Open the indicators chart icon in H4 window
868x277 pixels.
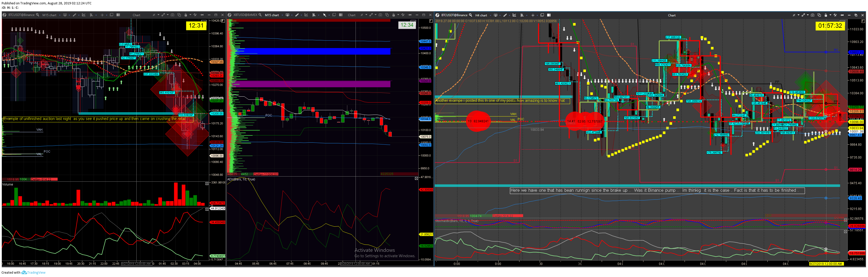coord(515,15)
